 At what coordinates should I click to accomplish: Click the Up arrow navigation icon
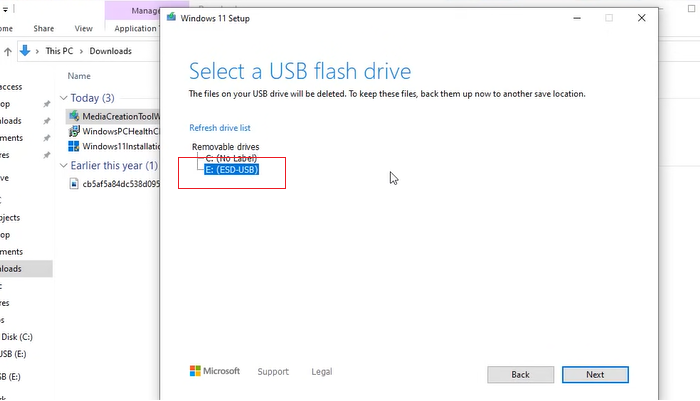click(x=7, y=51)
